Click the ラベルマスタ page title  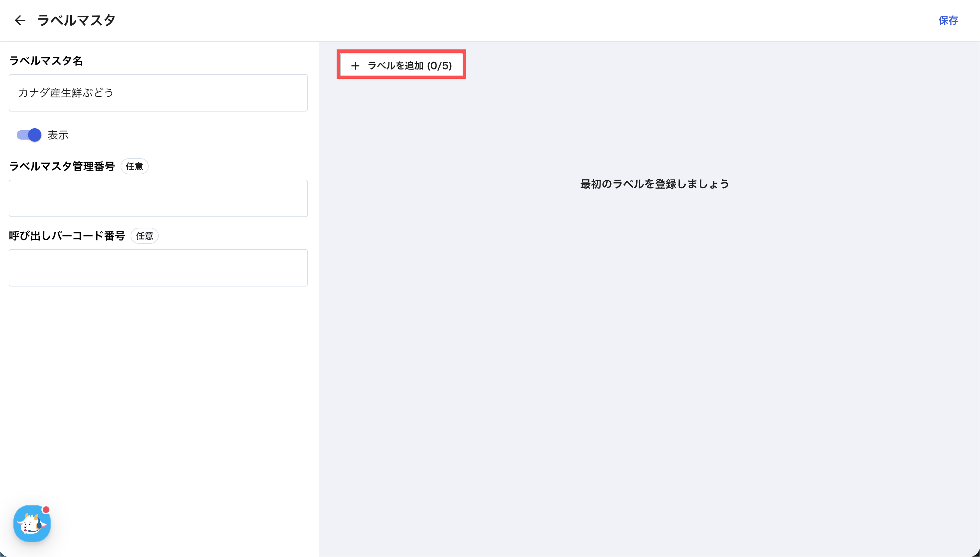click(x=76, y=20)
